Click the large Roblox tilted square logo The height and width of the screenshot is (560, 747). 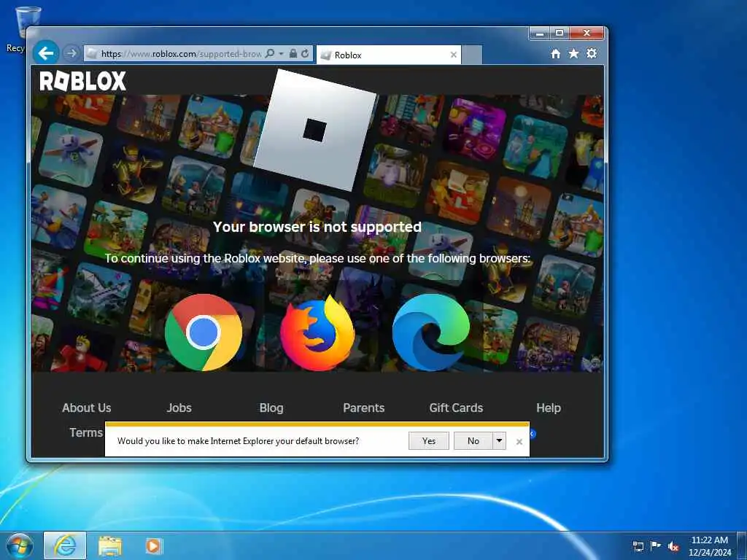coord(315,130)
